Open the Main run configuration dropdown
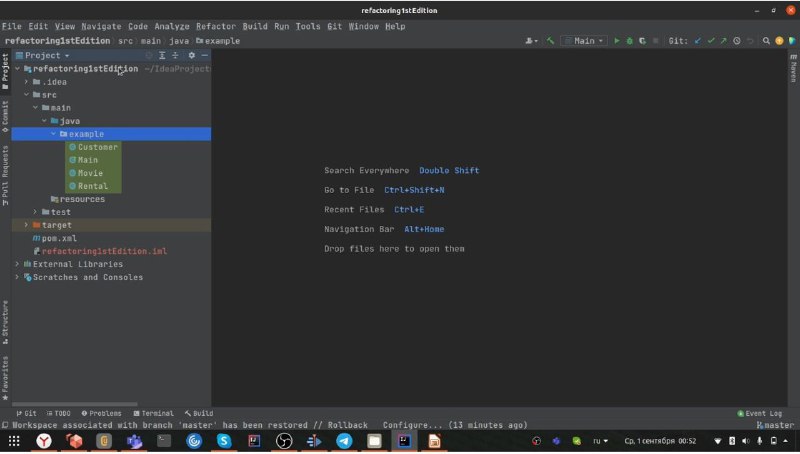The height and width of the screenshot is (454, 800). [x=584, y=41]
